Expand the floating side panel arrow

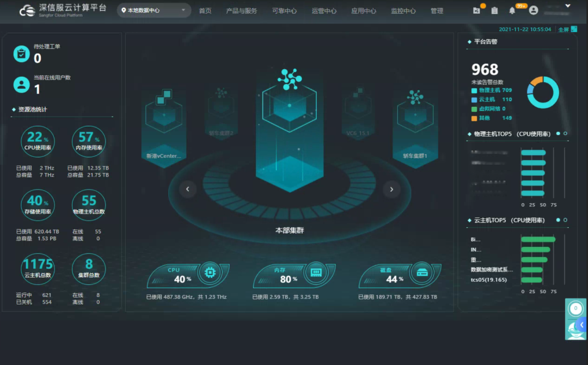pos(582,325)
